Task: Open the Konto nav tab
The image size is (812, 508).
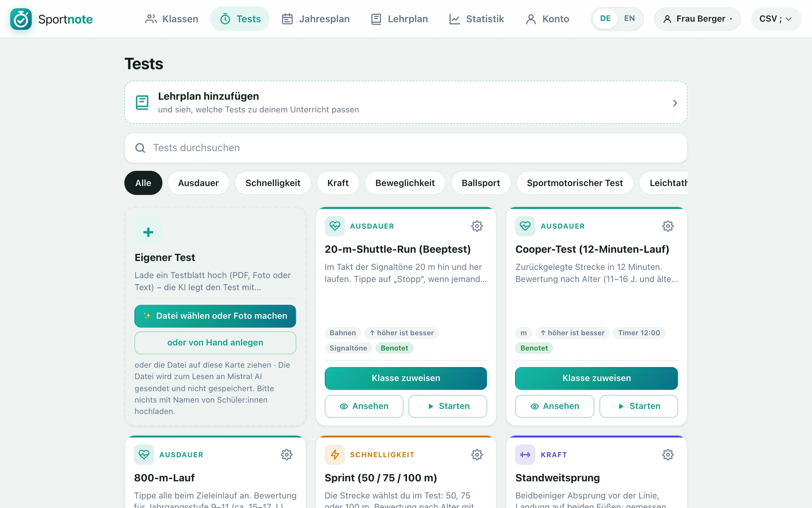Action: [x=547, y=19]
